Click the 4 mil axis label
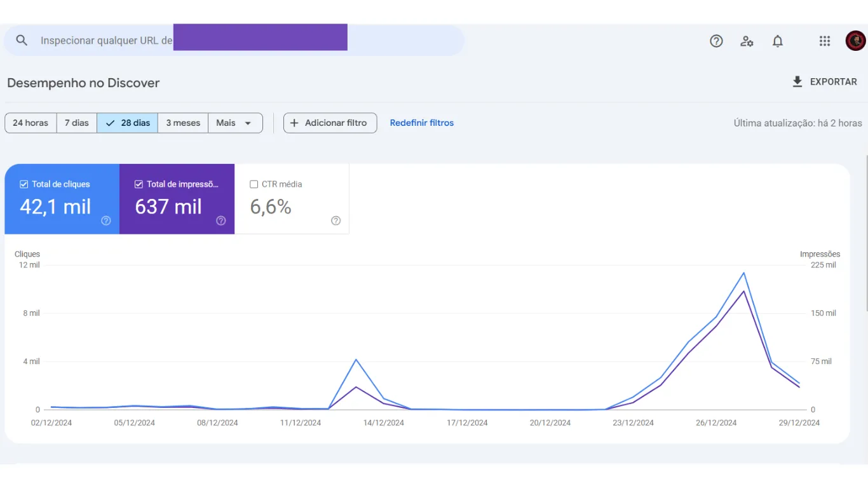868x488 pixels. tap(31, 362)
